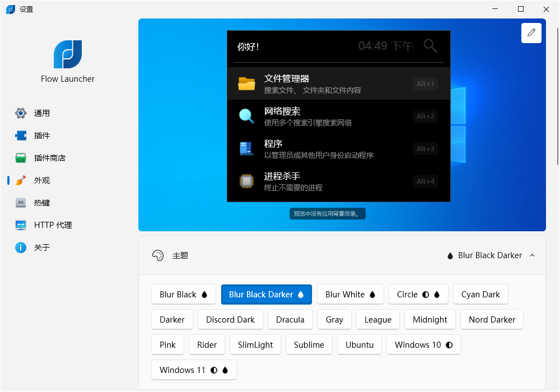Open the 关于 info icon

tap(21, 247)
